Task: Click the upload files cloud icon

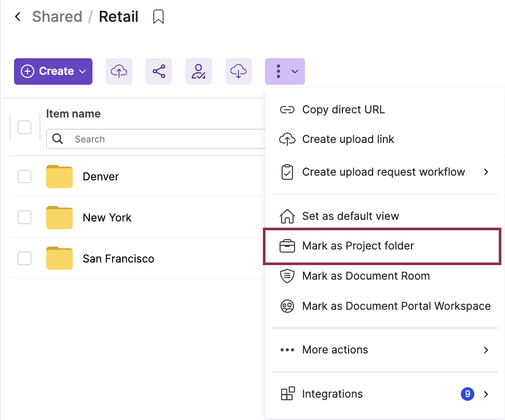Action: coord(118,71)
